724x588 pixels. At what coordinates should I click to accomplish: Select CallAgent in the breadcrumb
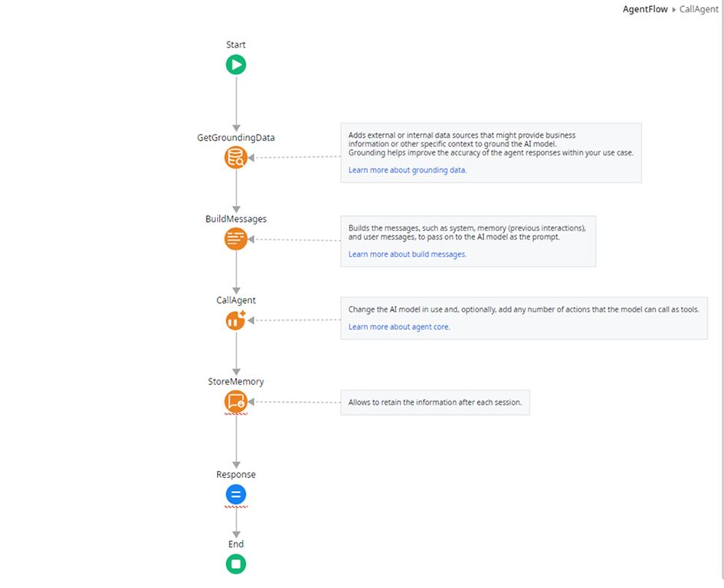click(x=698, y=9)
